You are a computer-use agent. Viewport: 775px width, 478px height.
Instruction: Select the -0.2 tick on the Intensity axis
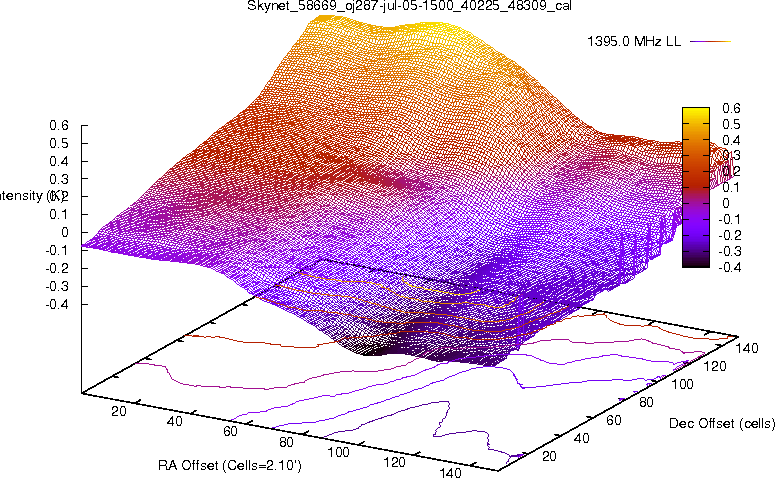(57, 268)
